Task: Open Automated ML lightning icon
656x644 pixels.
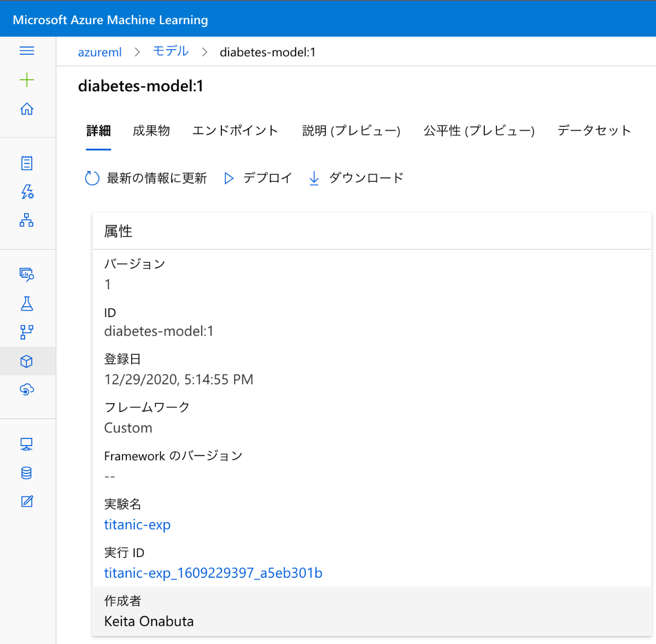Action: click(x=27, y=191)
